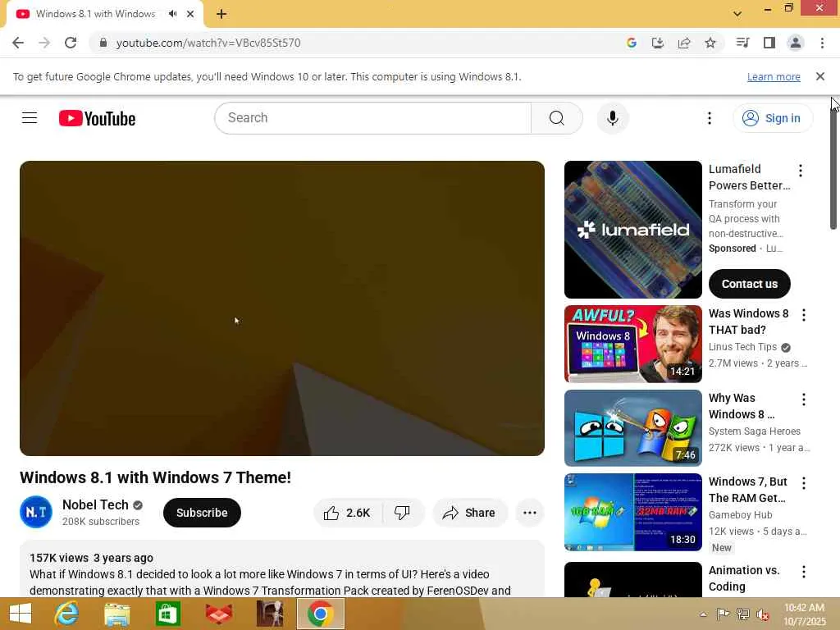This screenshot has height=630, width=840.
Task: Open File Explorer from taskbar
Action: click(x=116, y=614)
